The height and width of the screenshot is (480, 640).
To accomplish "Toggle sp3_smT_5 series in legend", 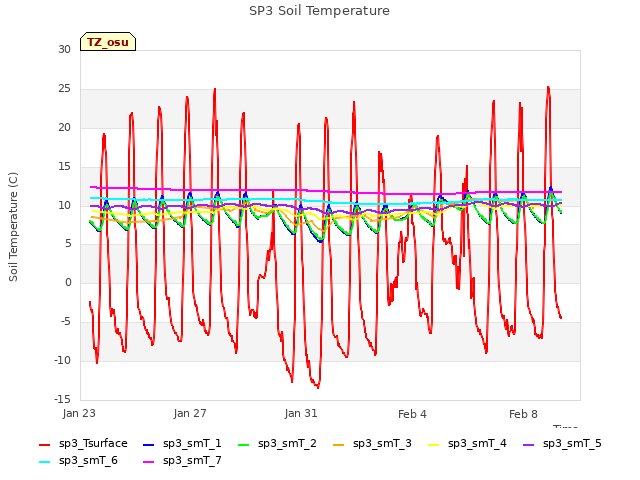I will [x=562, y=444].
